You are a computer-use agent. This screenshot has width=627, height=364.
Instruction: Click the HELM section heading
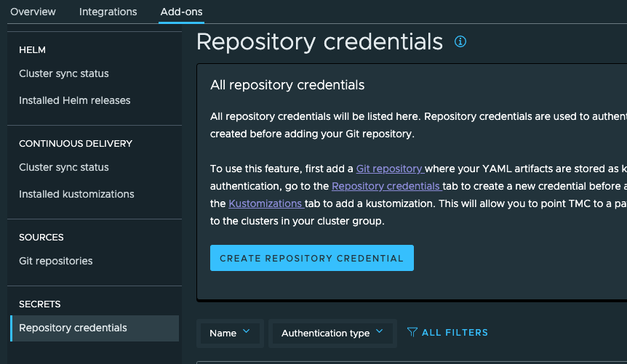tap(33, 50)
